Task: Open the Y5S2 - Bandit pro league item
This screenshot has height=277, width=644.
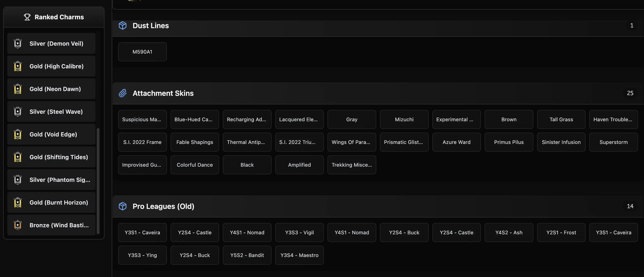Action: point(247,255)
